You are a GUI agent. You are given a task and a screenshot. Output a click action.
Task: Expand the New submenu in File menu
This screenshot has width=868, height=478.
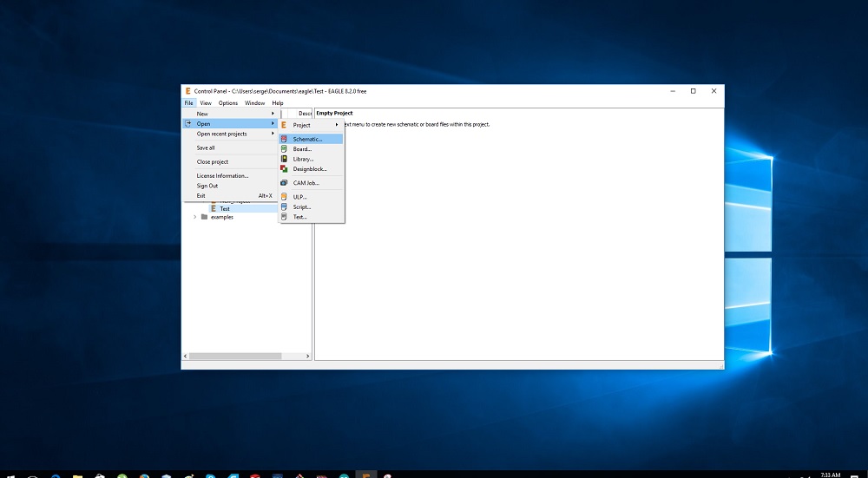click(230, 114)
